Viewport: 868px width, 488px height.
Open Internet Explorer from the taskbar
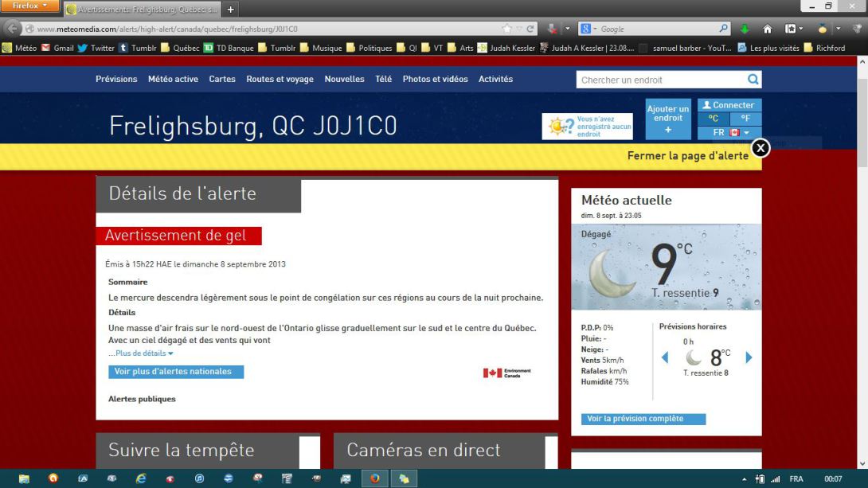(x=141, y=478)
